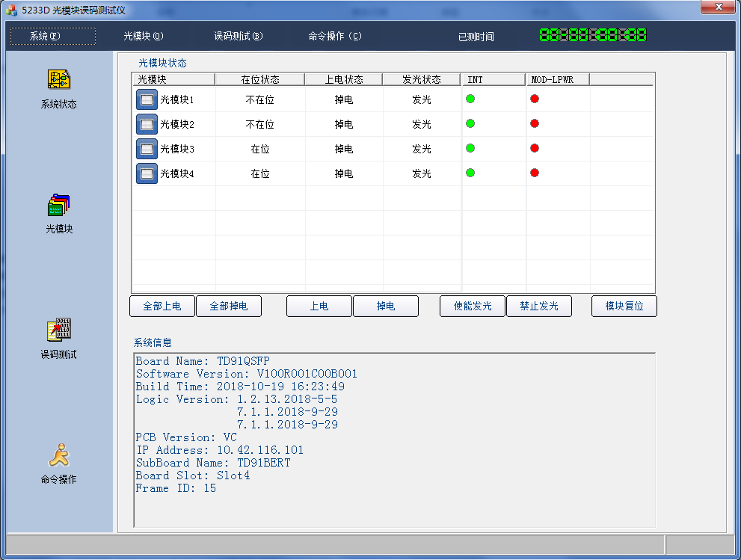The image size is (741, 560).
Task: Click the 在位状态 column header
Action: 259,79
